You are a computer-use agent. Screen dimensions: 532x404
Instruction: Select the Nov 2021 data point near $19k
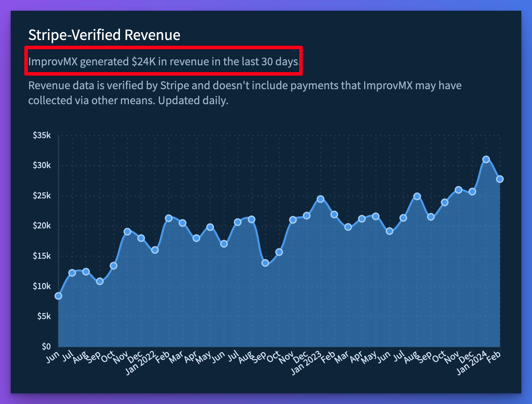[x=127, y=232]
